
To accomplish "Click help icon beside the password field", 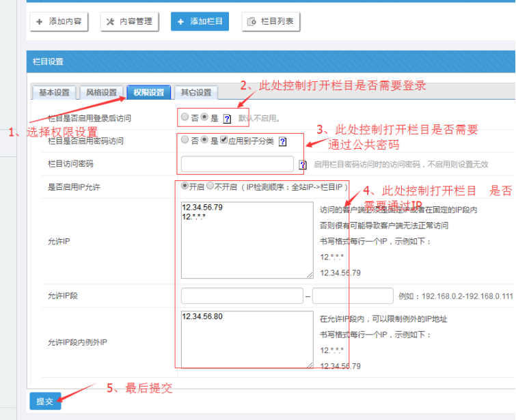I will (303, 165).
